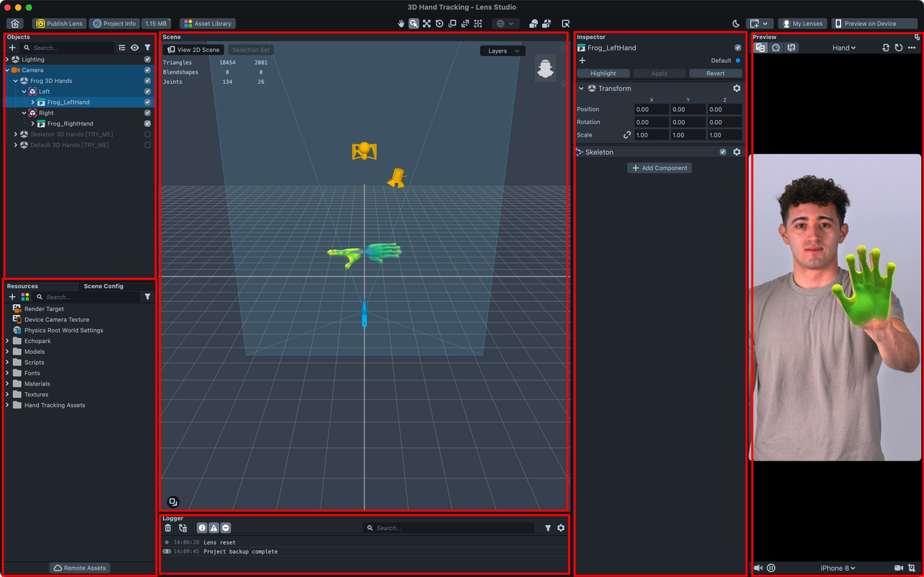
Task: Collapse the Transform section
Action: [x=581, y=88]
